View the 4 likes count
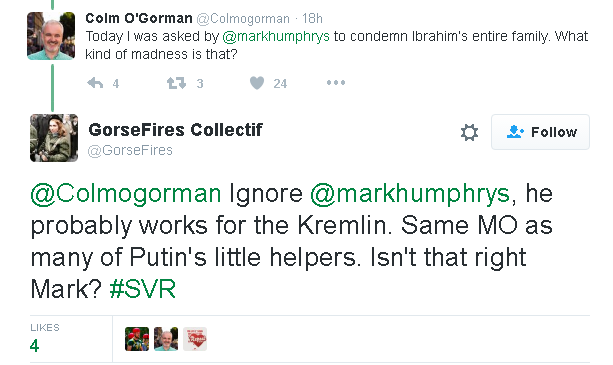Screen dimensions: 613x365 pyautogui.click(x=34, y=346)
